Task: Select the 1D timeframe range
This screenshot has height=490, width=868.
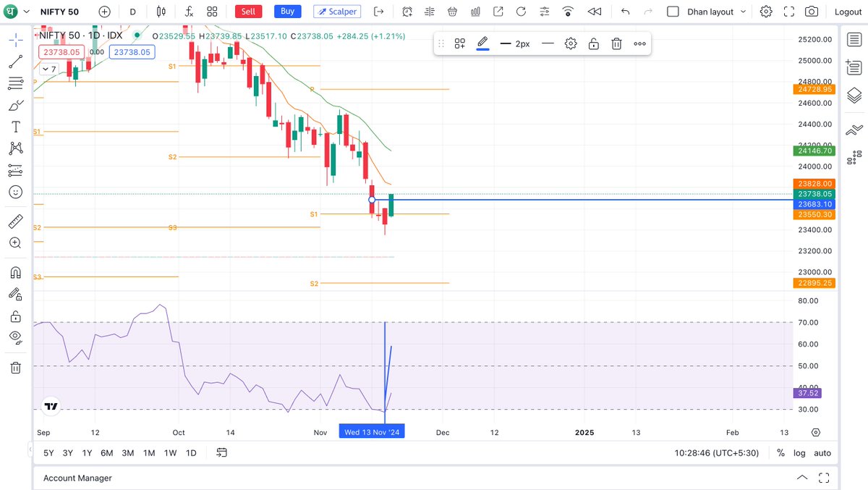Action: pyautogui.click(x=191, y=453)
